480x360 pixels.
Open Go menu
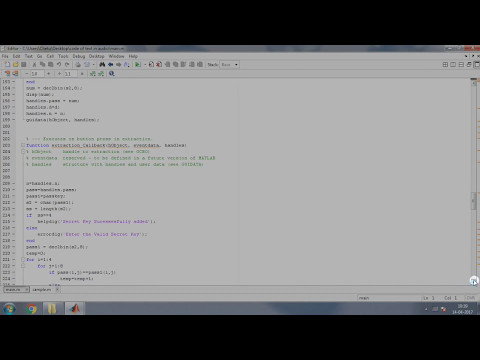[40, 56]
